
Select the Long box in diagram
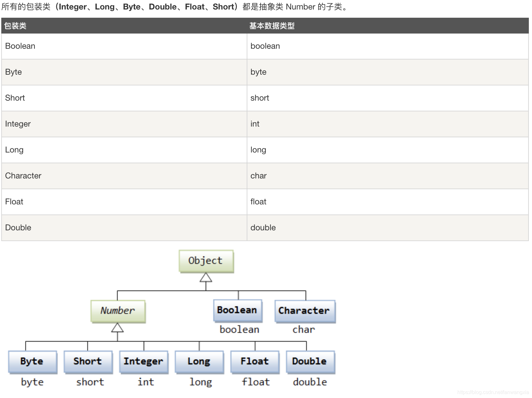200,362
